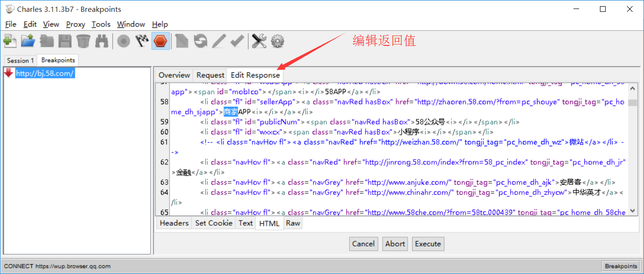Click the response editor vertical scrollbar thumb

pos(632,103)
